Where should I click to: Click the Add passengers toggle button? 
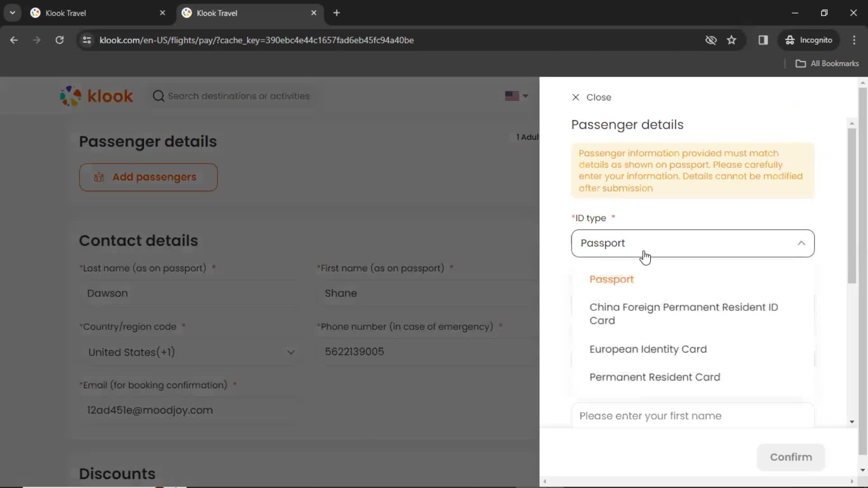[148, 177]
